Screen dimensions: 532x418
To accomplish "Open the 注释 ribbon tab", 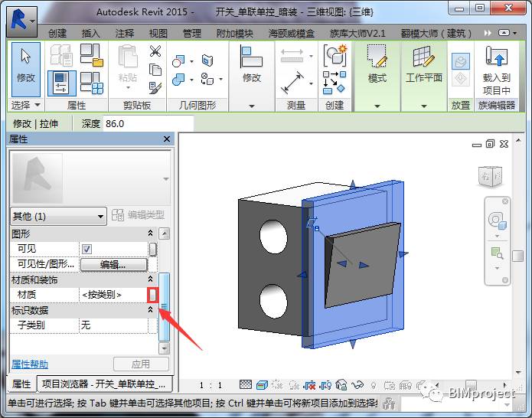I will point(125,33).
